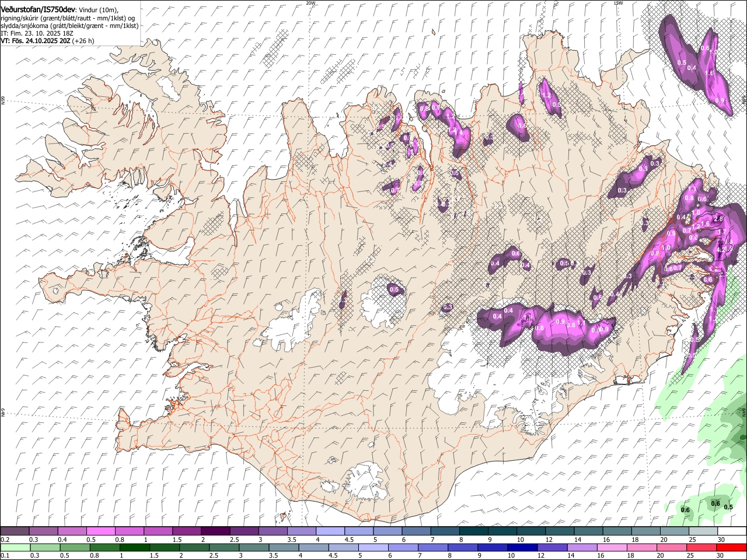Pick darkest green swatch between 1 and 1.5, rain scale
The image size is (747, 560).
tap(134, 547)
